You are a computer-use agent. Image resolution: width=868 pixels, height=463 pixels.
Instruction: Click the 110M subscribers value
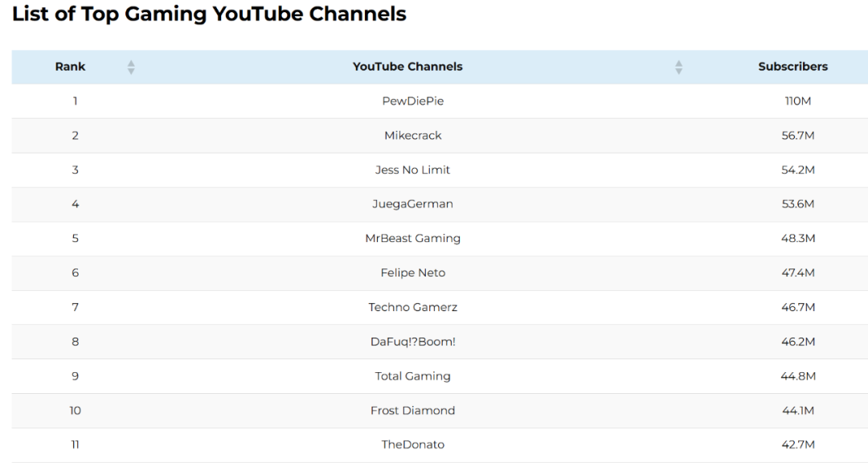pyautogui.click(x=797, y=101)
